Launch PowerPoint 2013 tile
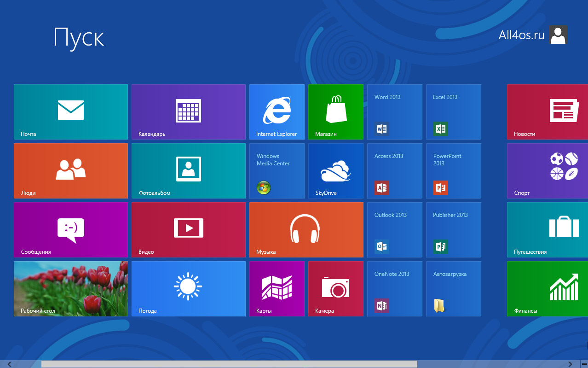Screen dimensions: 588x368 pos(454,171)
